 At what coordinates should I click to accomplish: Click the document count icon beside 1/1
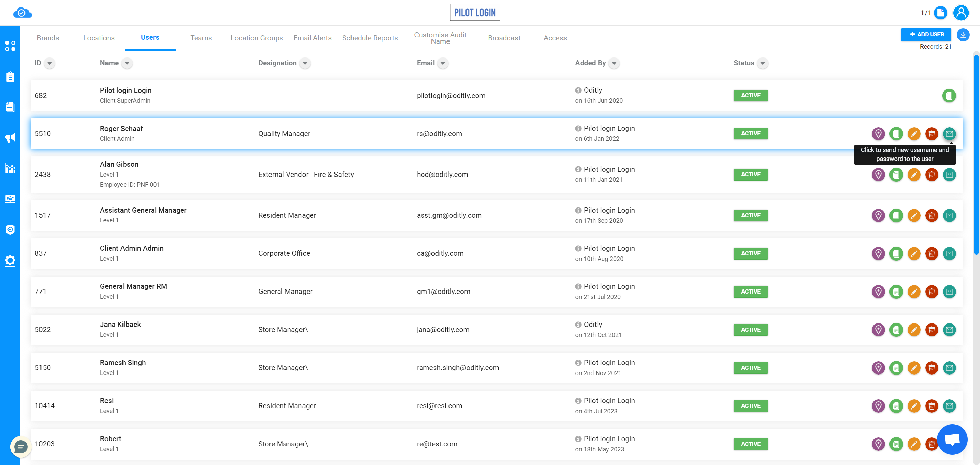pyautogui.click(x=941, y=13)
